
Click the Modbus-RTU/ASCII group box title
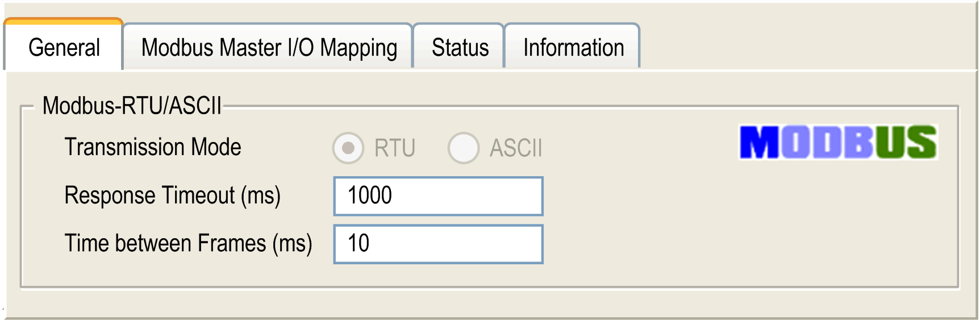(132, 106)
